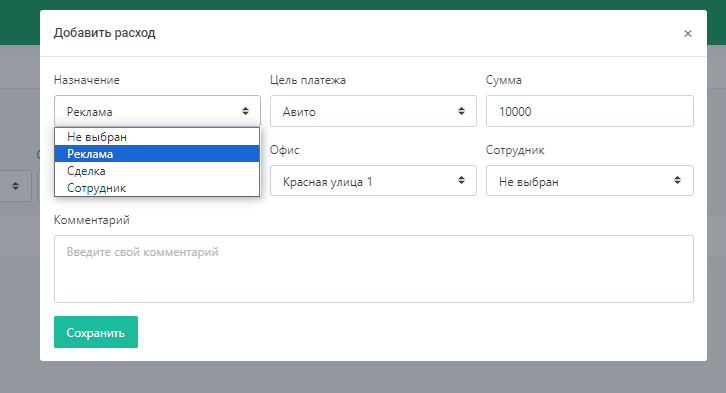Screen dimensions: 726x393
Task: Expand the Офис dropdown Красная улица 1
Action: point(373,181)
